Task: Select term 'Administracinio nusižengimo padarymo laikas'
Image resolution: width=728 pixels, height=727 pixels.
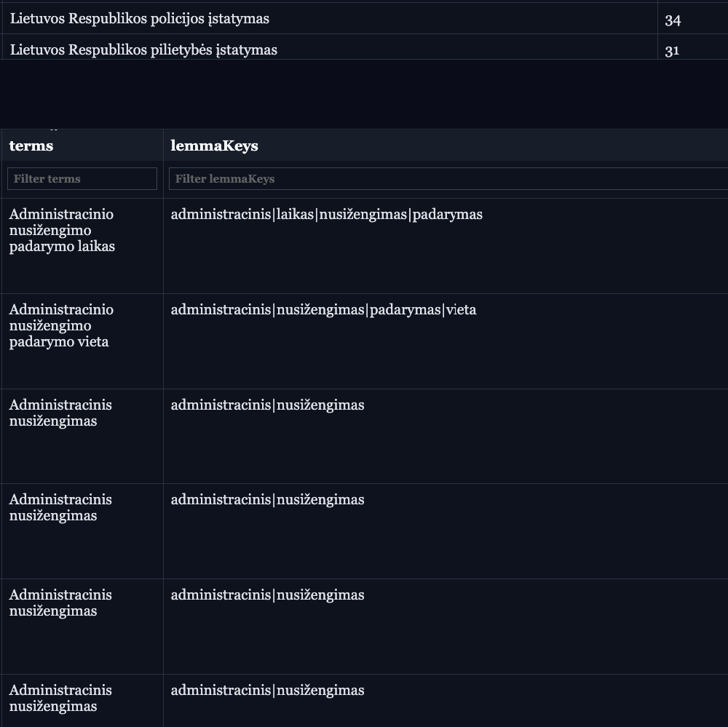Action: 62,230
